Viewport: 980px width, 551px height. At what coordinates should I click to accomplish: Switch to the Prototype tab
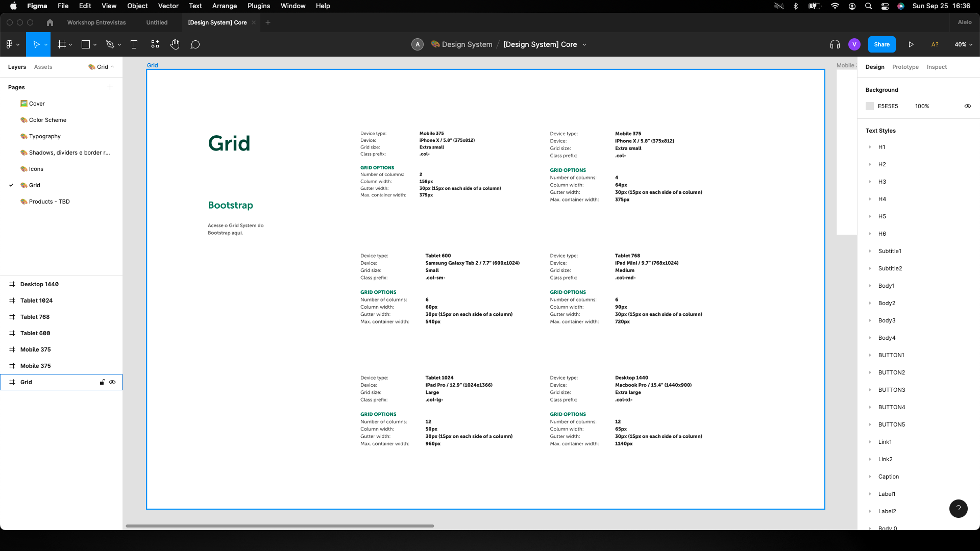point(905,67)
